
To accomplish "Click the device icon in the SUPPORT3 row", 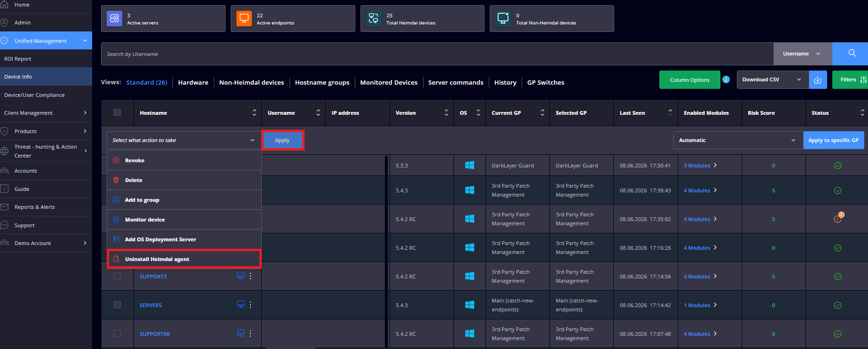I will pos(241,276).
